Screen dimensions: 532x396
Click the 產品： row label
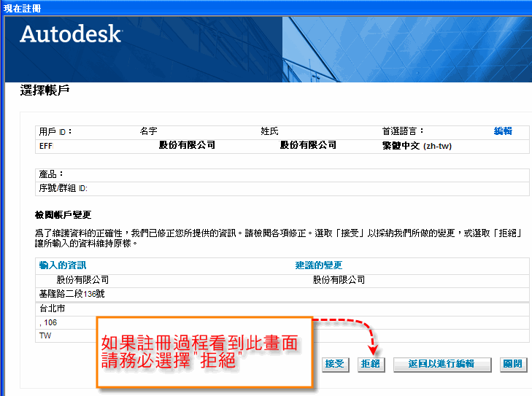pos(51,174)
